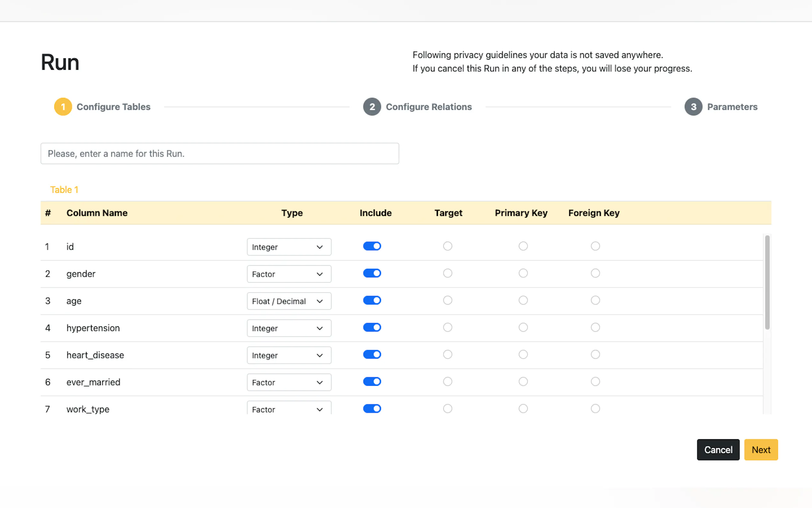Click the Run name input field
The height and width of the screenshot is (508, 812).
[x=220, y=154]
